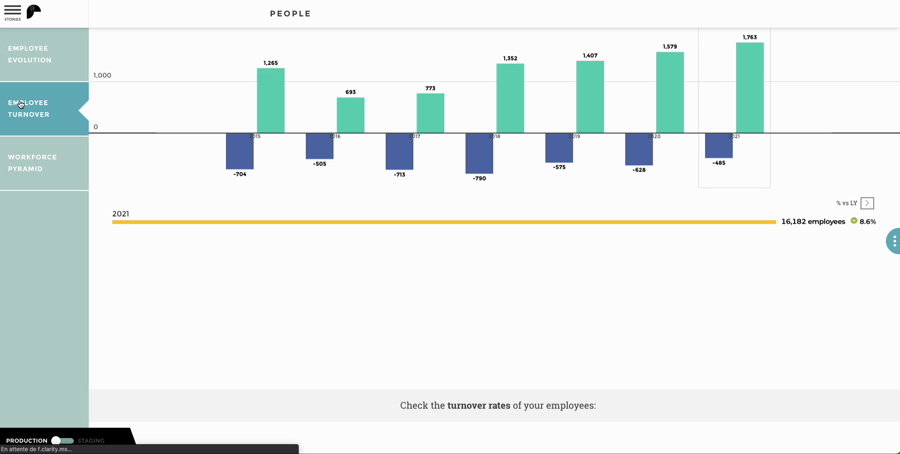Click the PEOPLE page title
This screenshot has width=900, height=454.
coord(290,14)
